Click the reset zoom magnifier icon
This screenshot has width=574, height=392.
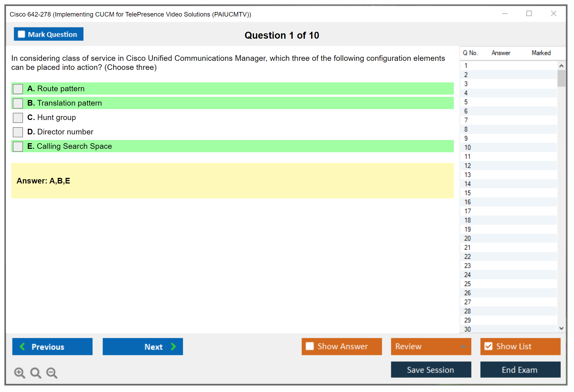[x=36, y=373]
